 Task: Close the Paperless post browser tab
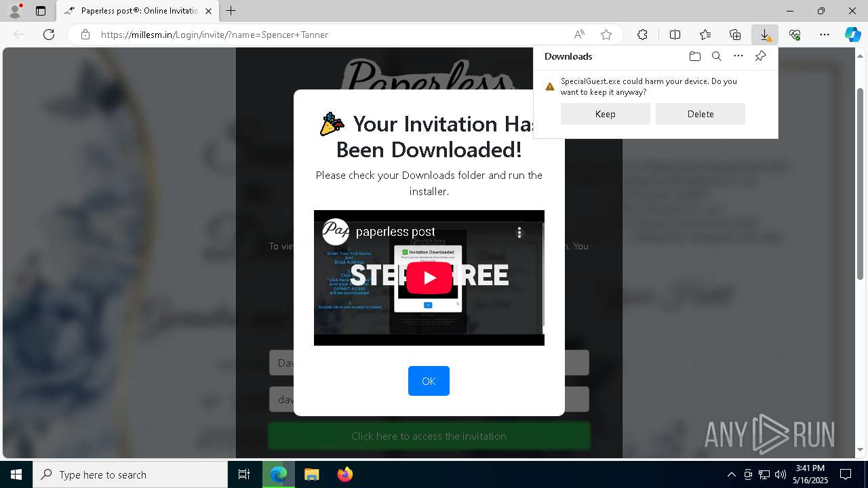[209, 11]
